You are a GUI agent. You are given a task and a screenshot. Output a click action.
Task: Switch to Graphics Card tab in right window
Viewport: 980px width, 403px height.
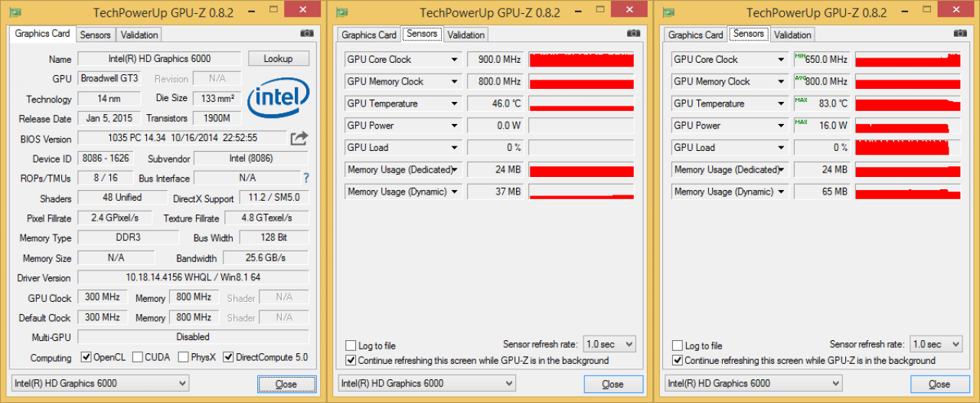pyautogui.click(x=696, y=34)
